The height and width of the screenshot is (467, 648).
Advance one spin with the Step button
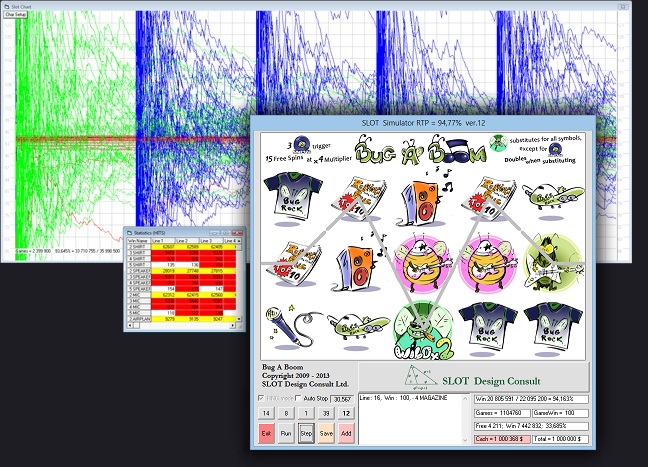point(306,434)
